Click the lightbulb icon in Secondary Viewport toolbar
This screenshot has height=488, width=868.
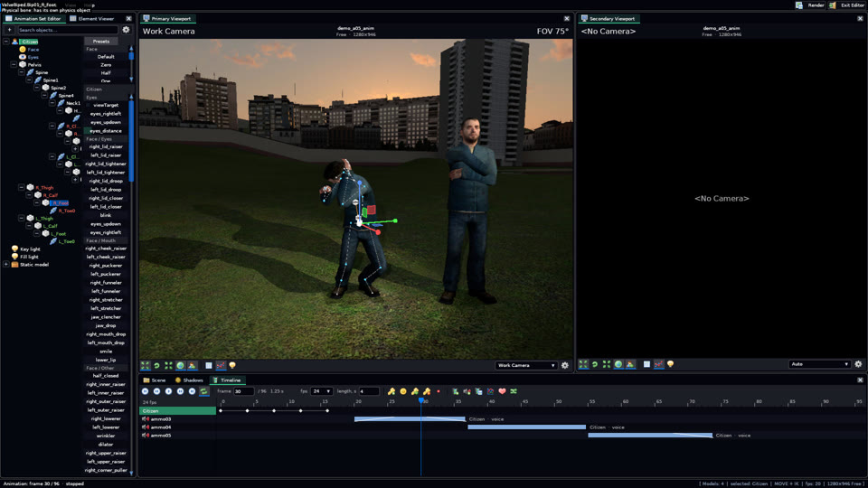tap(670, 364)
